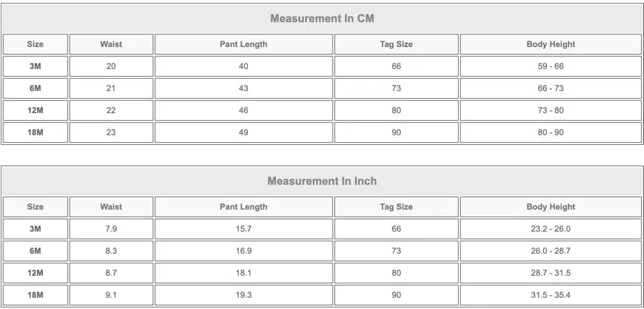Select the body height 80 - 90 cell
The width and height of the screenshot is (644, 309).
tap(551, 132)
